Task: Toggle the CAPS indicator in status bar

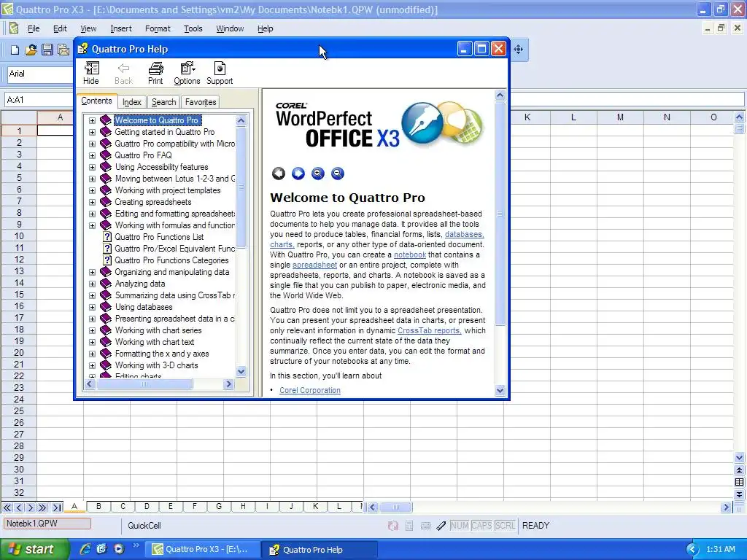Action: click(x=481, y=526)
